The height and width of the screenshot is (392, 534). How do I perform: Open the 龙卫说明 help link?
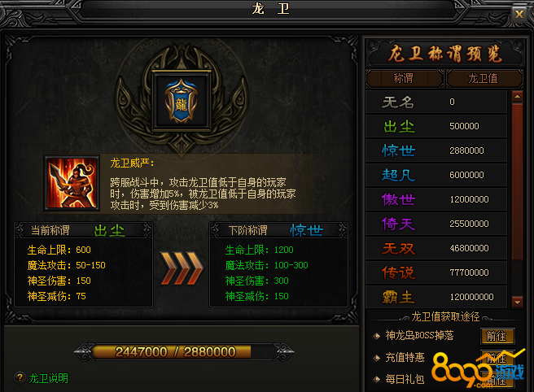pyautogui.click(x=48, y=378)
